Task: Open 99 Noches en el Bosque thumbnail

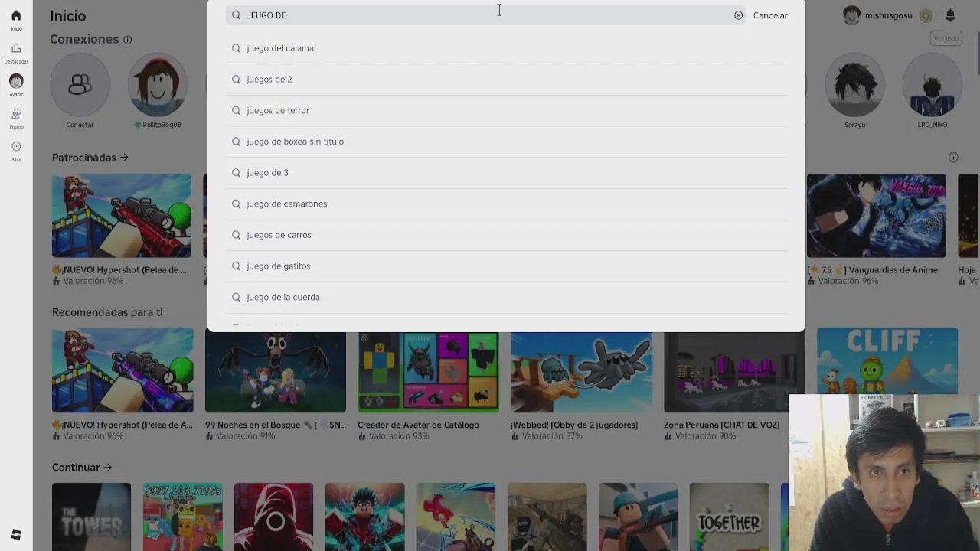Action: [x=276, y=373]
